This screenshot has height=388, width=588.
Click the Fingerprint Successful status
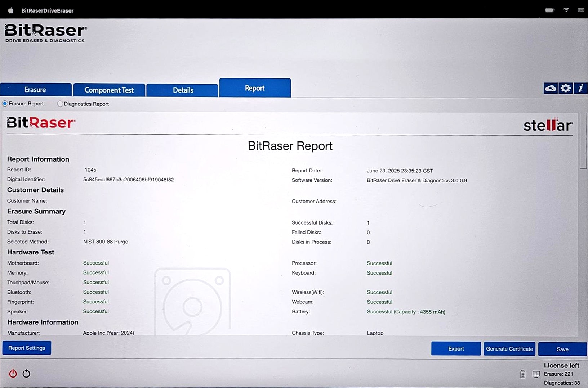96,302
